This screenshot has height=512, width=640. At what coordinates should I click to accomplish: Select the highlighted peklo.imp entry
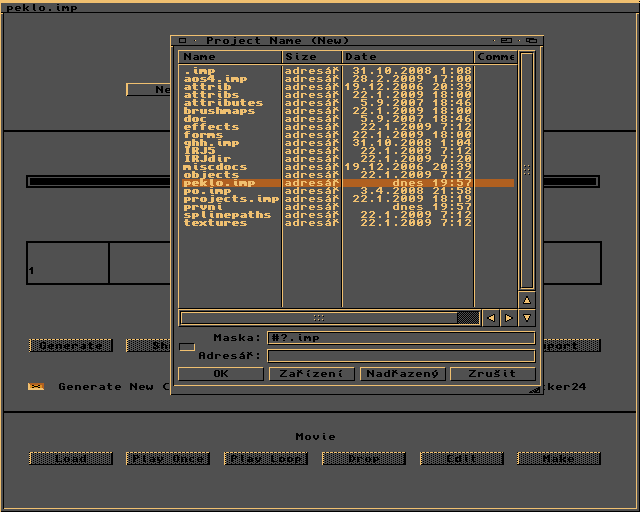tap(348, 183)
